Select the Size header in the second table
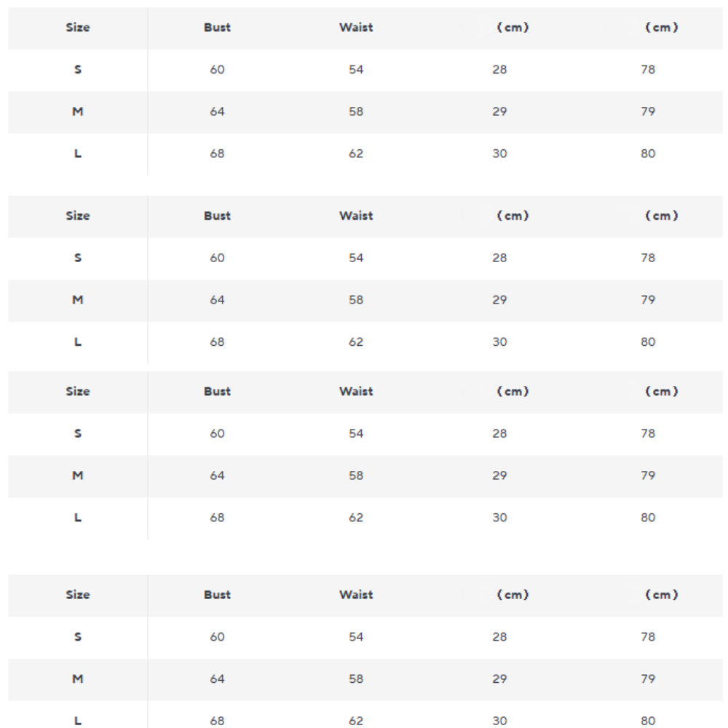Screen dimensions: 728x728 [78, 216]
